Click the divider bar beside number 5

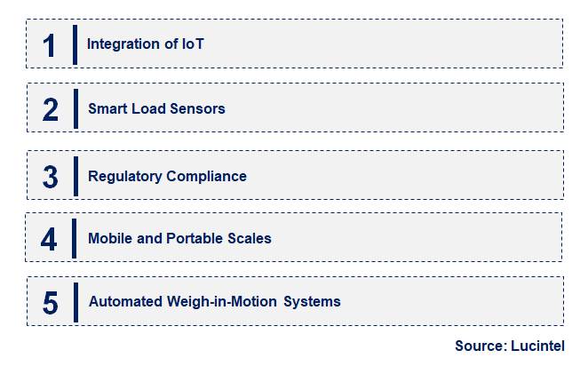[76, 302]
